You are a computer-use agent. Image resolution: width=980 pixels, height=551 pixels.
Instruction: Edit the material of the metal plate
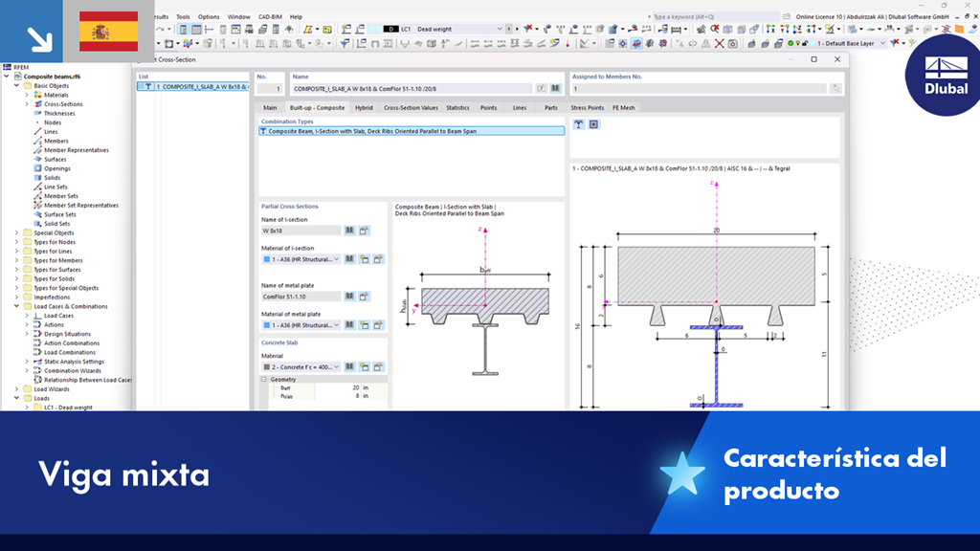point(378,325)
